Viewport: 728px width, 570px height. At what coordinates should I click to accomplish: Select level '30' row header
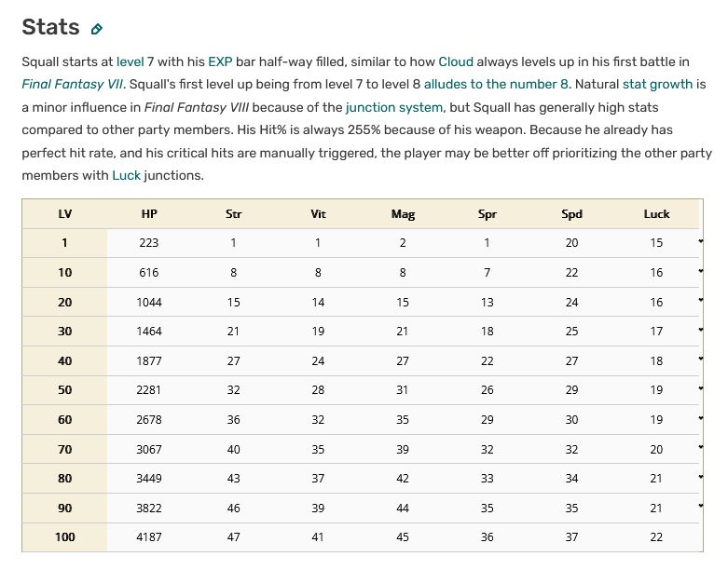coord(64,332)
